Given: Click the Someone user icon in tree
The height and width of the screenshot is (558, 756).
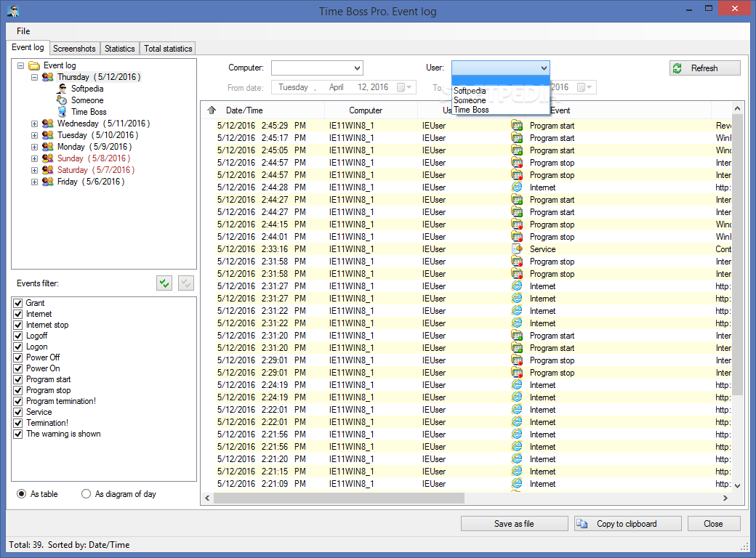Looking at the screenshot, I should (x=62, y=100).
